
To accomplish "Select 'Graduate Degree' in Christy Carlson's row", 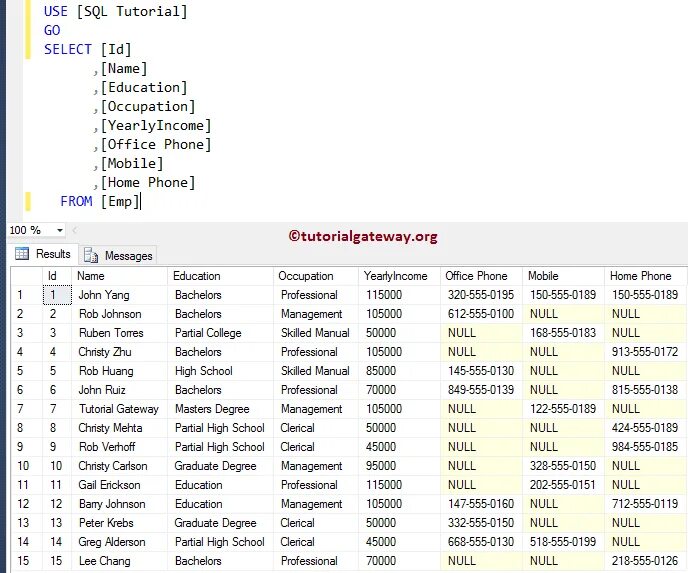I will coord(220,466).
